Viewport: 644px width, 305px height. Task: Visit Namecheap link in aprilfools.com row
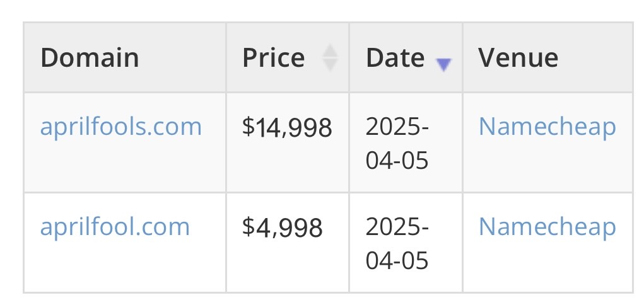coord(547,127)
